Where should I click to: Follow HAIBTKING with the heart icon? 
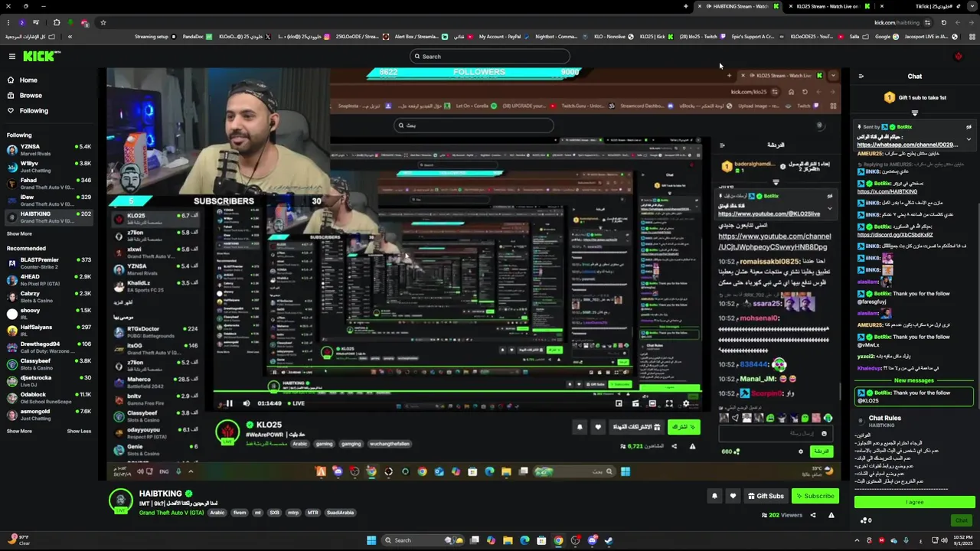[x=733, y=496]
